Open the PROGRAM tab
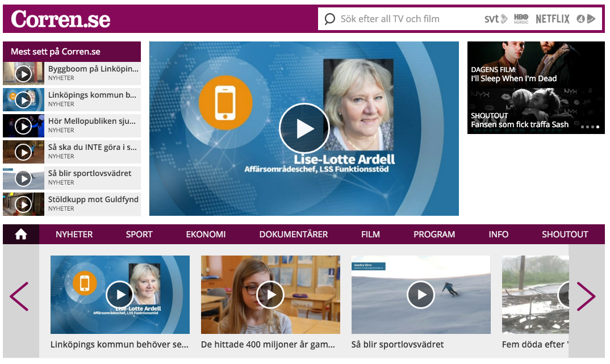This screenshot has width=610, height=364. pos(434,235)
